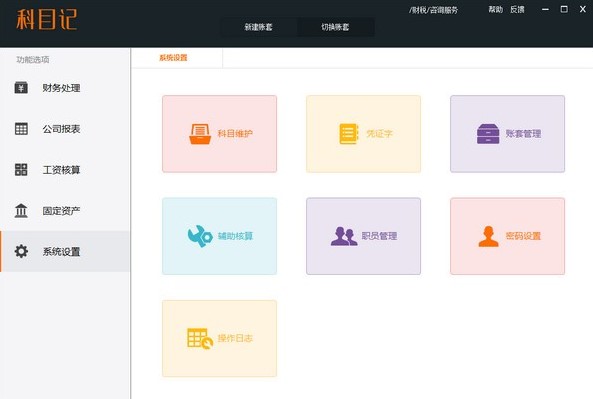Maximize the 科目记 window

tap(564, 9)
